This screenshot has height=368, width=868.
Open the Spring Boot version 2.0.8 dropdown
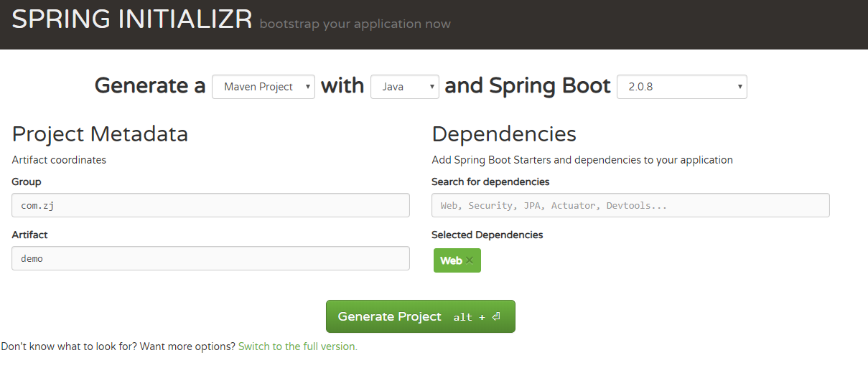[682, 87]
